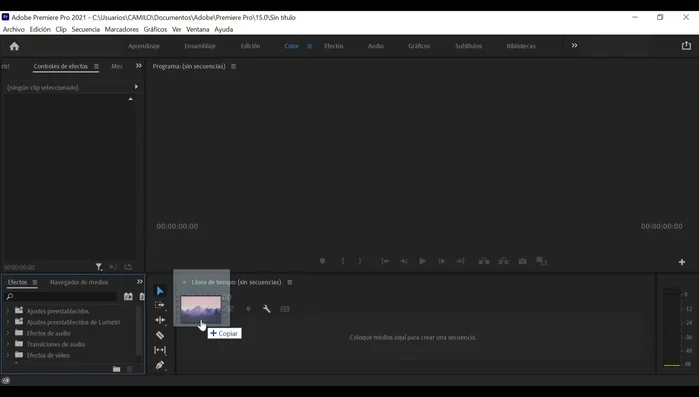Image resolution: width=699 pixels, height=397 pixels.
Task: Open Efectos panel menu icon
Action: pos(35,282)
